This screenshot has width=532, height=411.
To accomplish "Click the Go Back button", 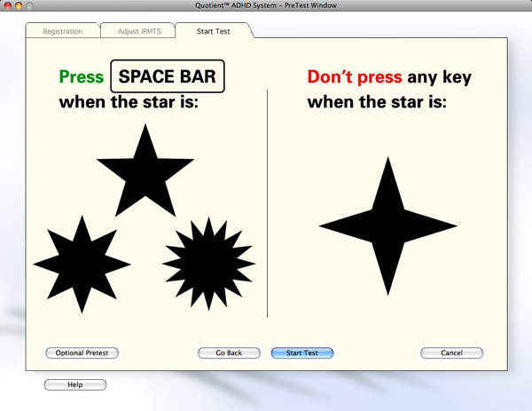I will [229, 352].
